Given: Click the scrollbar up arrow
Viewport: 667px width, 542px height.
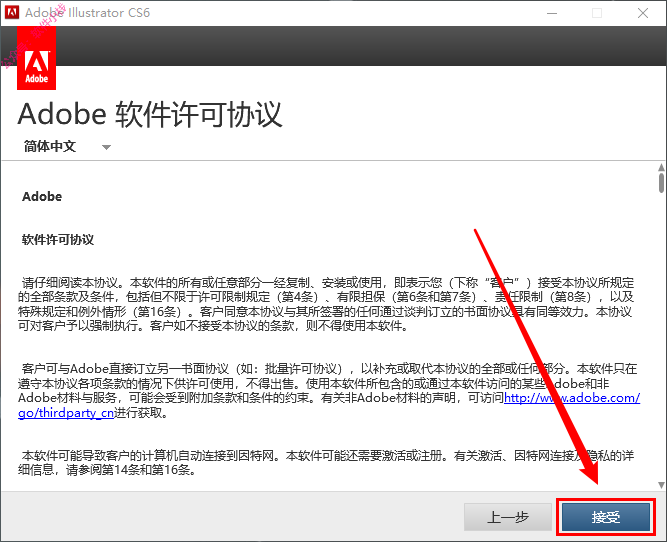Looking at the screenshot, I should [661, 167].
